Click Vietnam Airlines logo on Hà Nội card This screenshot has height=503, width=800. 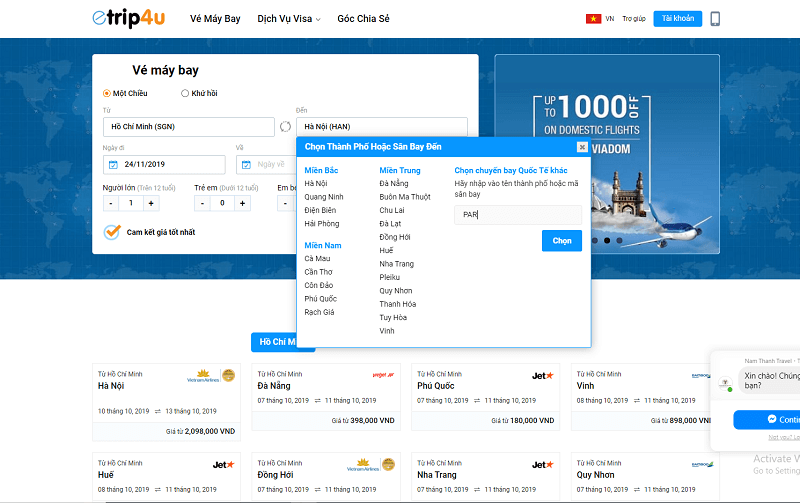point(203,376)
